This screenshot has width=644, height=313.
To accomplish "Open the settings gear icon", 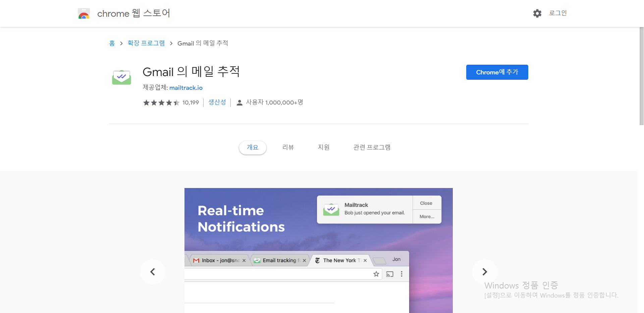I will pyautogui.click(x=537, y=13).
